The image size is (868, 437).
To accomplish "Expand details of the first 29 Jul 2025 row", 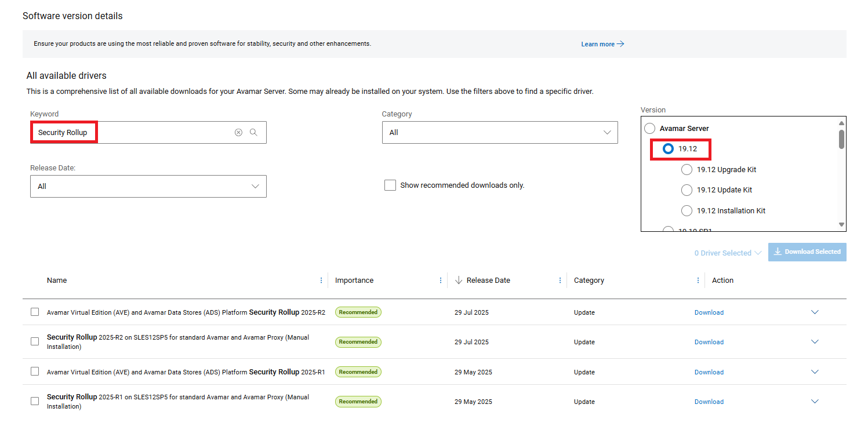I will pyautogui.click(x=815, y=312).
